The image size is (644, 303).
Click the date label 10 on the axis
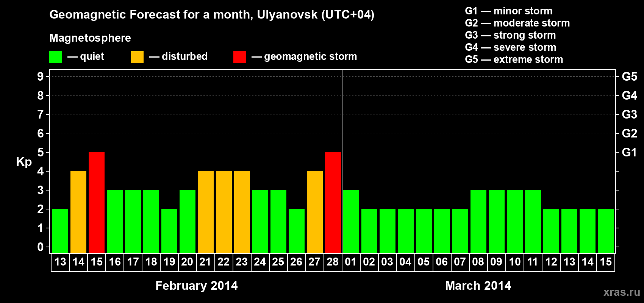tap(515, 262)
